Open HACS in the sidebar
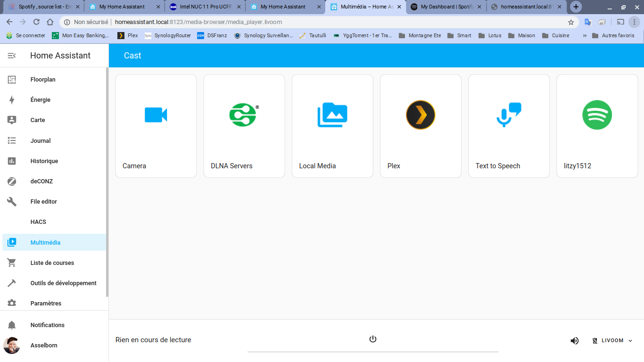644x362 pixels. point(54,222)
